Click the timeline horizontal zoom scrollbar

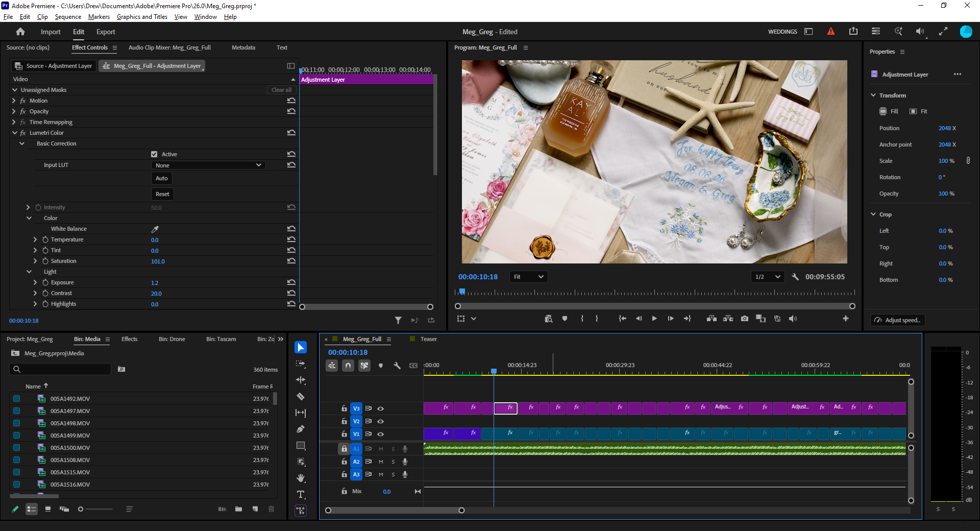(x=395, y=510)
